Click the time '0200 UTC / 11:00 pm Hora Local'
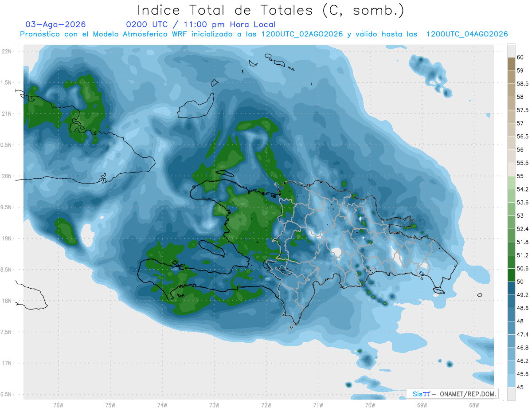532x411 pixels. pyautogui.click(x=201, y=24)
